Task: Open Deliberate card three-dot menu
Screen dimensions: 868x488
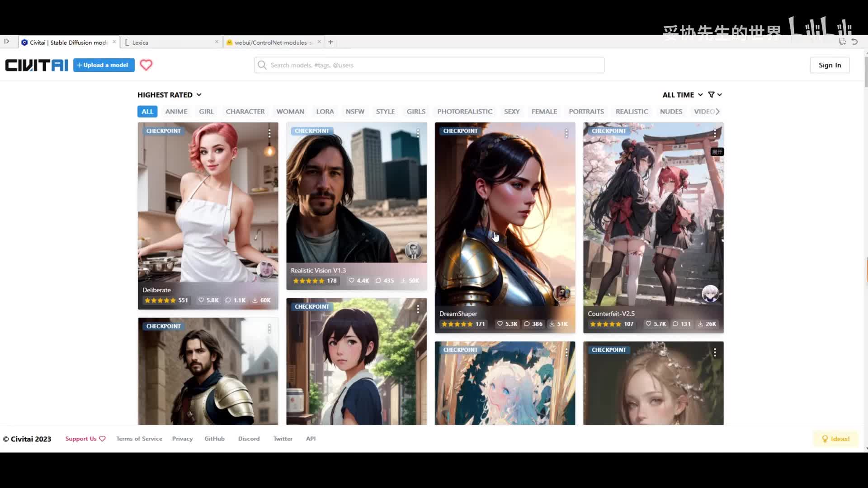Action: pyautogui.click(x=269, y=133)
